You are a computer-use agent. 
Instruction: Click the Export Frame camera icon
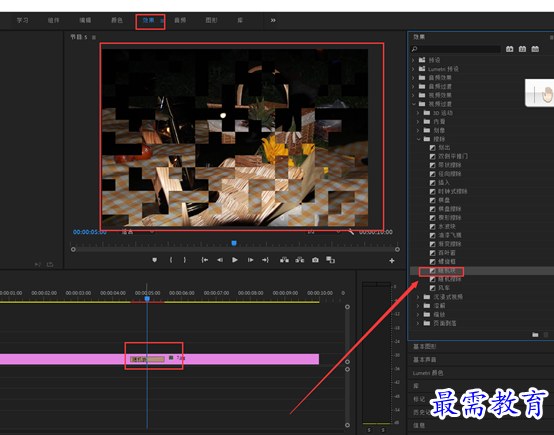315,260
